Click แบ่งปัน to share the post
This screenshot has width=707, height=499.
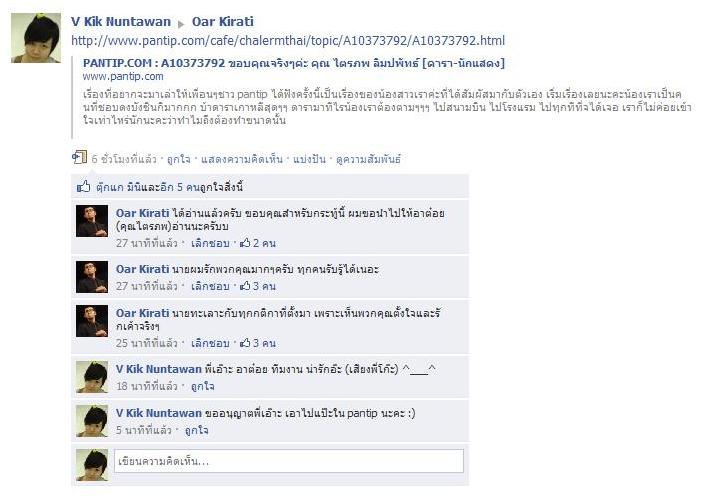tap(309, 159)
